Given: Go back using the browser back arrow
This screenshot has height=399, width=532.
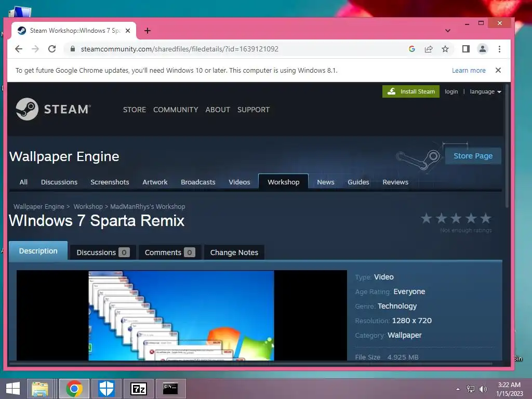Looking at the screenshot, I should pyautogui.click(x=19, y=49).
